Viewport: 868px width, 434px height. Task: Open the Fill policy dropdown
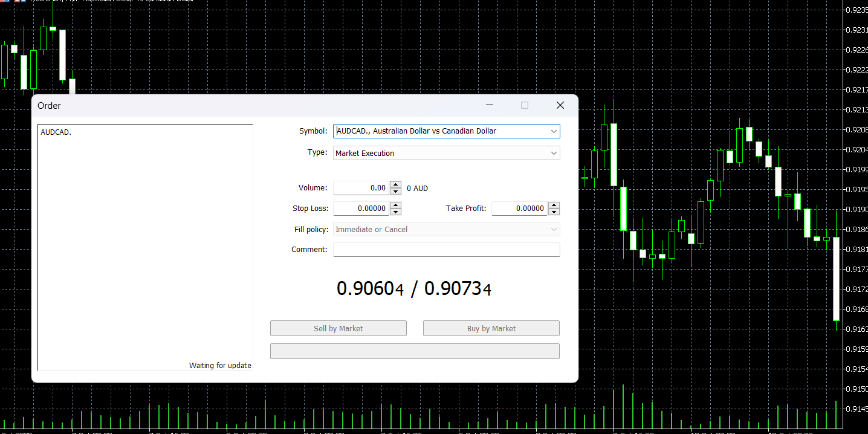pyautogui.click(x=446, y=230)
